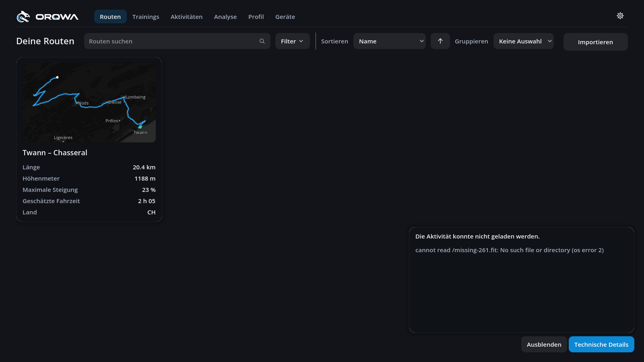Click the 2 h 05 Fahrzeit value
Image resolution: width=644 pixels, height=362 pixels.
coord(147,201)
